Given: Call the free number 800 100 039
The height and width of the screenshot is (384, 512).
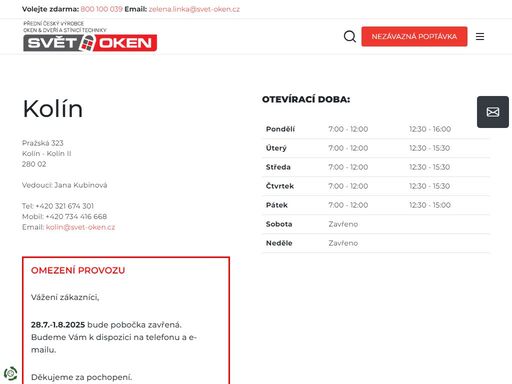Looking at the screenshot, I should (102, 9).
